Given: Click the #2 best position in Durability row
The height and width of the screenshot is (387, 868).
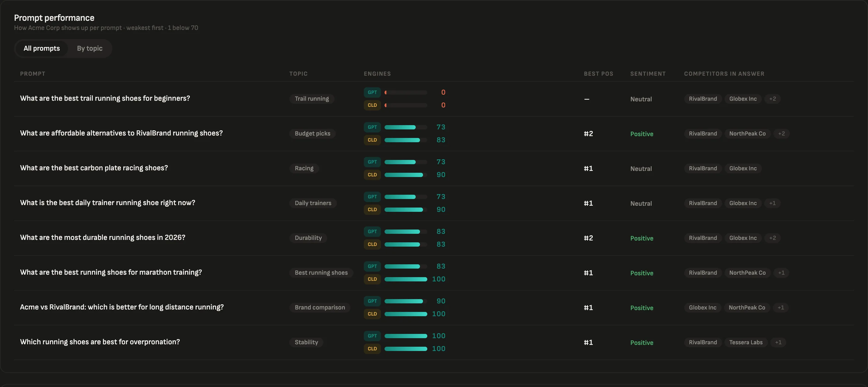Looking at the screenshot, I should [588, 238].
